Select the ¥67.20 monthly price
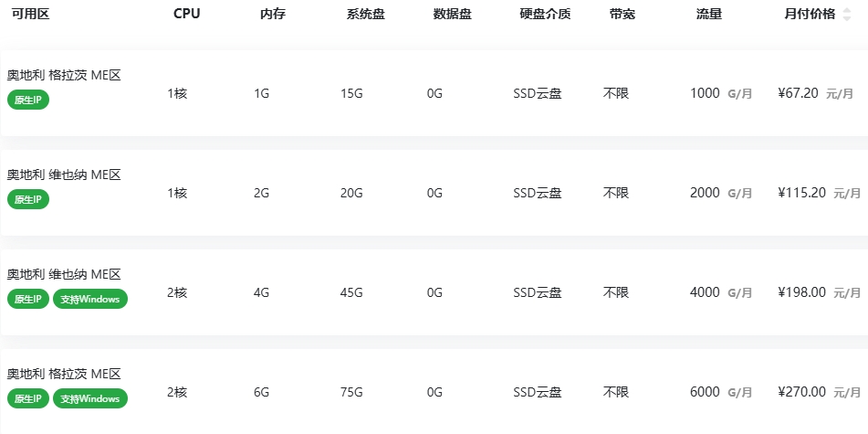This screenshot has width=868, height=434. [x=798, y=93]
